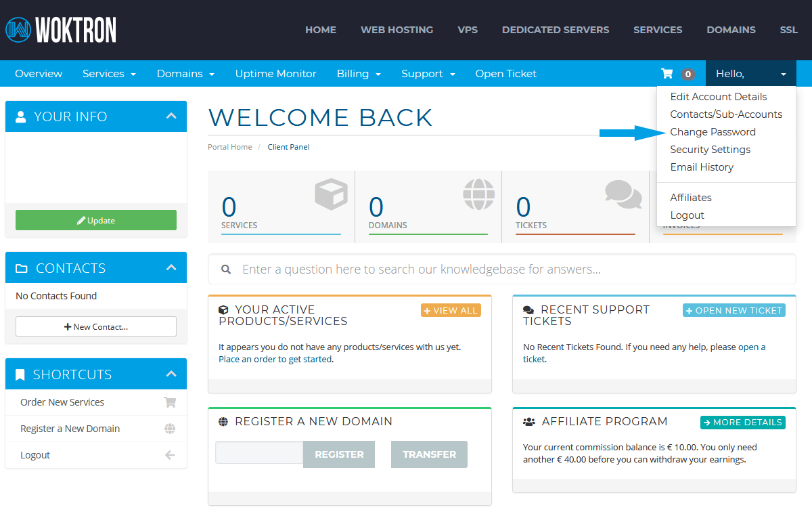The height and width of the screenshot is (516, 812).
Task: Open Uptime Monitor page
Action: pyautogui.click(x=276, y=74)
